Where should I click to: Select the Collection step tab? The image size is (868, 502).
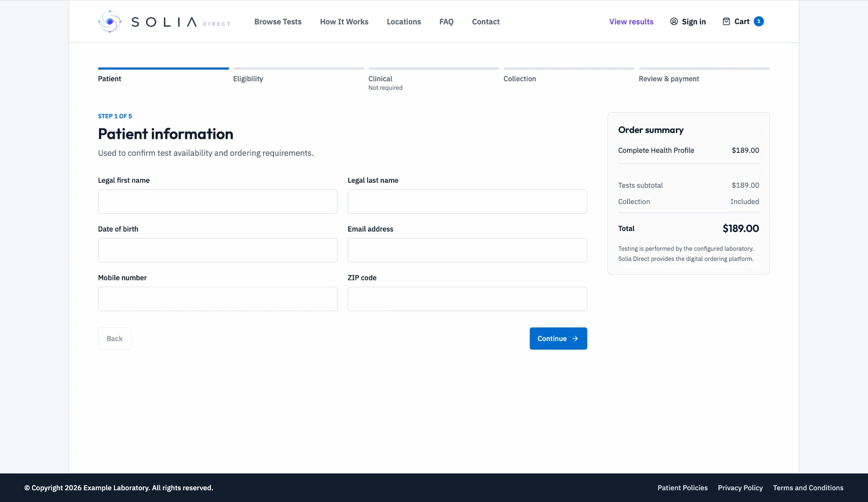coord(569,75)
